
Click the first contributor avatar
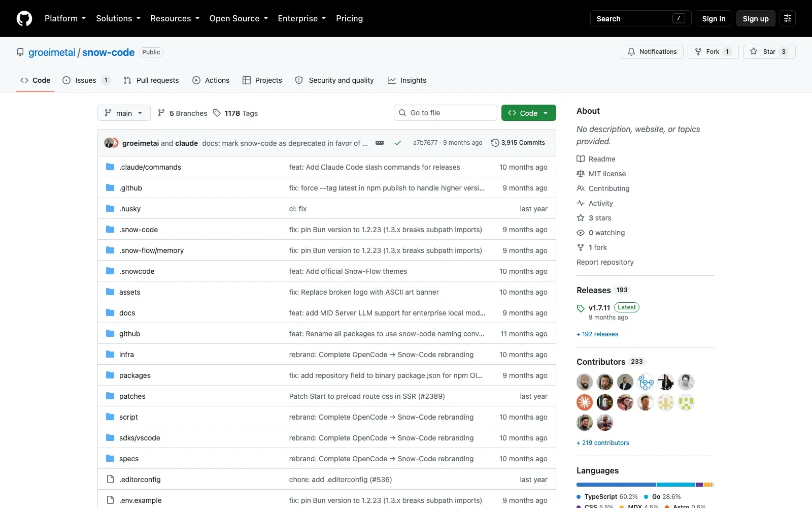coord(585,382)
